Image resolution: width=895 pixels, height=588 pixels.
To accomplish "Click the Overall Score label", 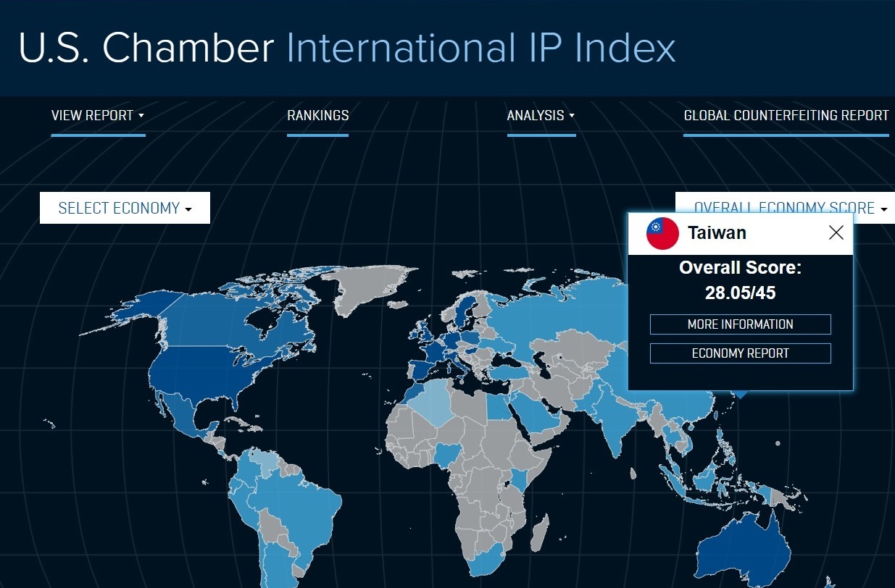I will (x=740, y=268).
